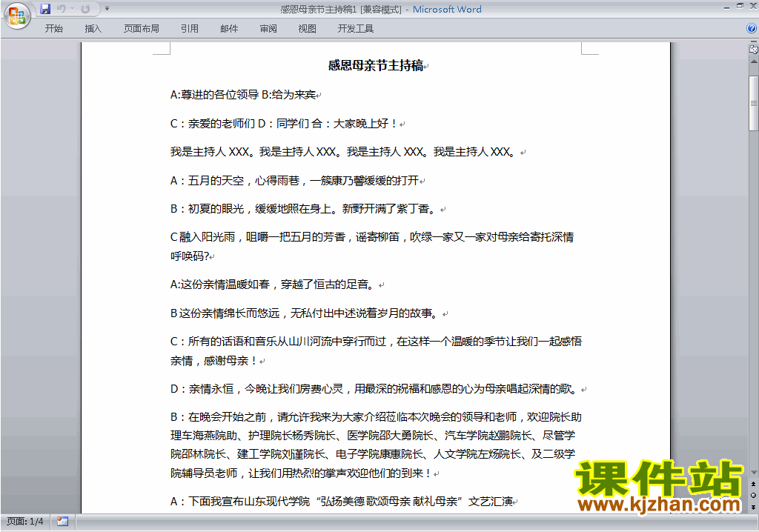The width and height of the screenshot is (759, 532).
Task: Go to the 视图 ribbon tab
Action: click(307, 29)
